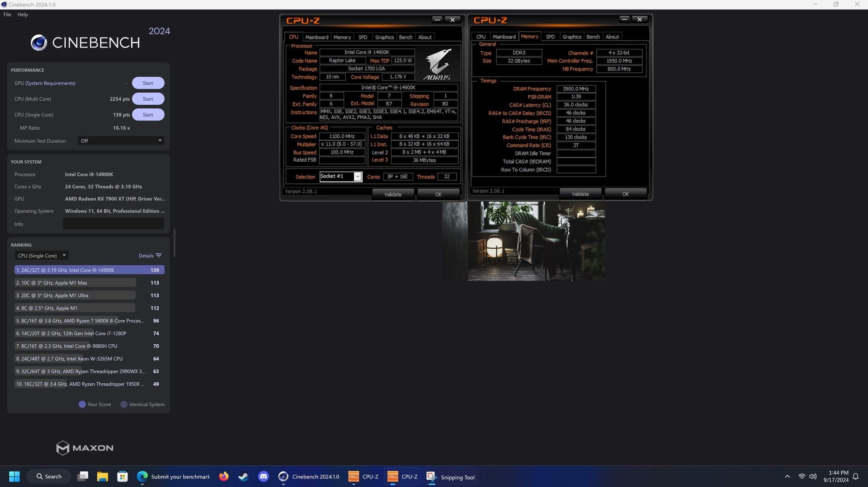The width and height of the screenshot is (868, 487).
Task: Select the Intel Core i9-14900K ranking row
Action: pos(90,270)
